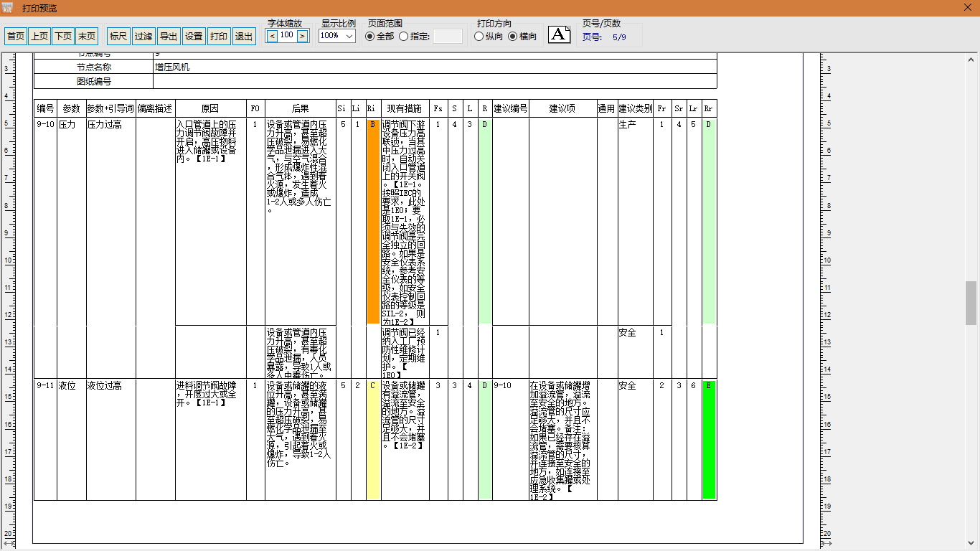
Task: Increase font scale with right arrow
Action: pos(303,35)
